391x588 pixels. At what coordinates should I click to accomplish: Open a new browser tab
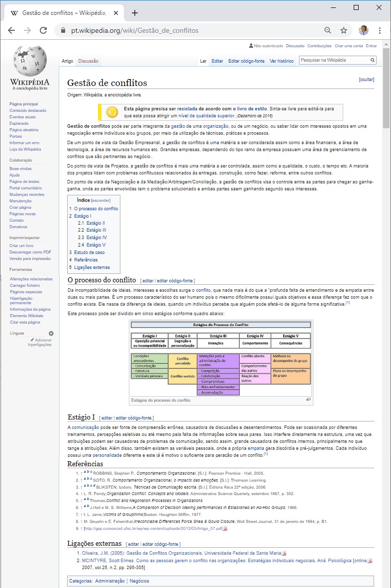point(135,13)
